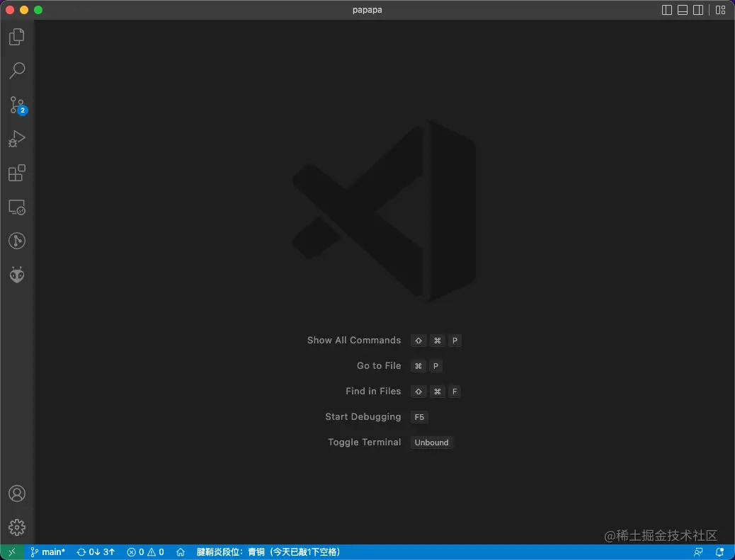Toggle the primary side bar layout icon
735x560 pixels.
666,10
